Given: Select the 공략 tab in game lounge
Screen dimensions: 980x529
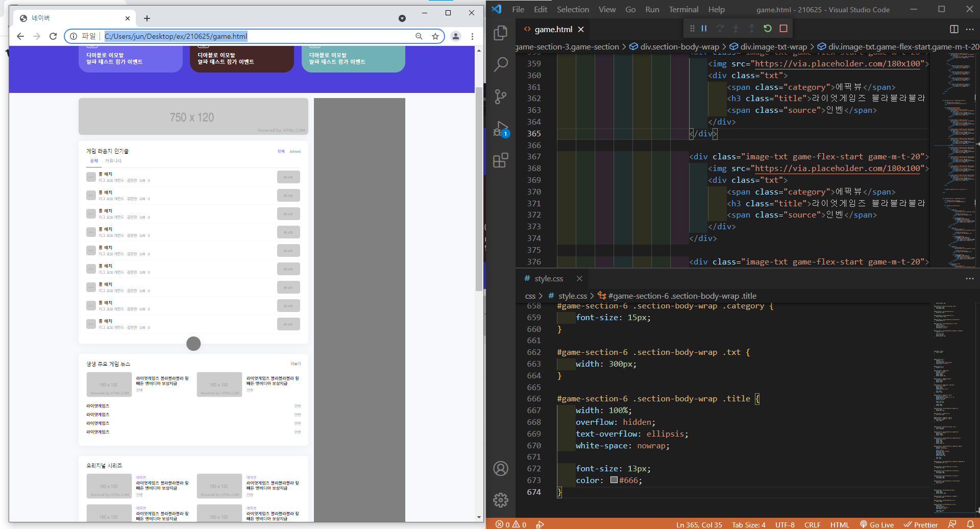Looking at the screenshot, I should (94, 161).
